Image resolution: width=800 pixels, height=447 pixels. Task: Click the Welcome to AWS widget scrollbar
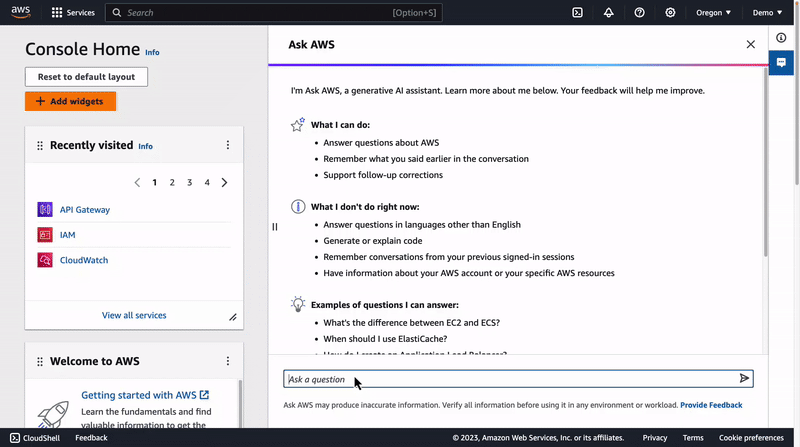point(240,403)
